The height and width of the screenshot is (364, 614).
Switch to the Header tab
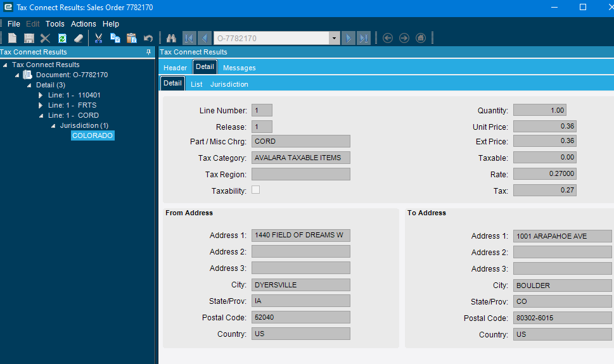[x=175, y=68]
